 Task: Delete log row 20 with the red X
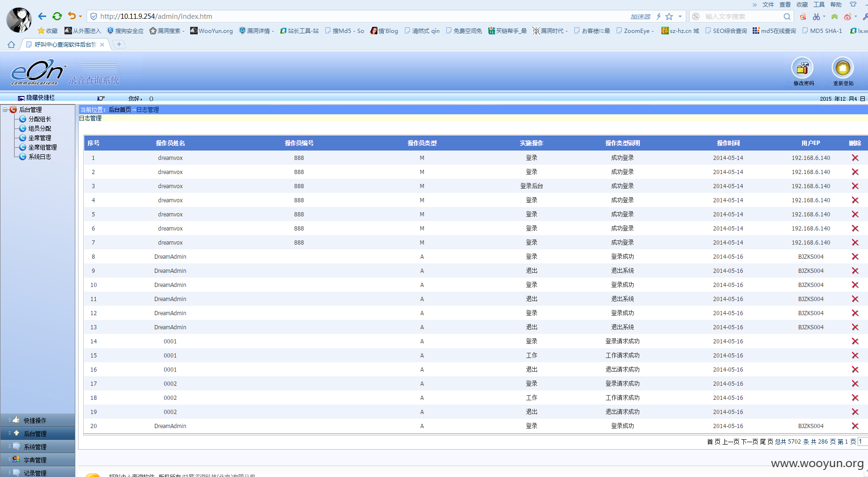(855, 426)
